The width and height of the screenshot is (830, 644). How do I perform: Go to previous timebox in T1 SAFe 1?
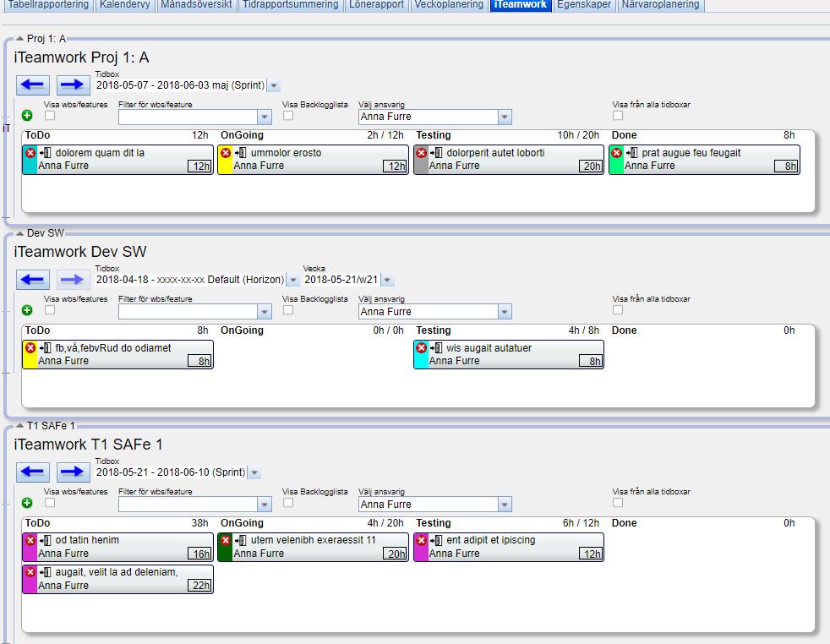pyautogui.click(x=33, y=472)
